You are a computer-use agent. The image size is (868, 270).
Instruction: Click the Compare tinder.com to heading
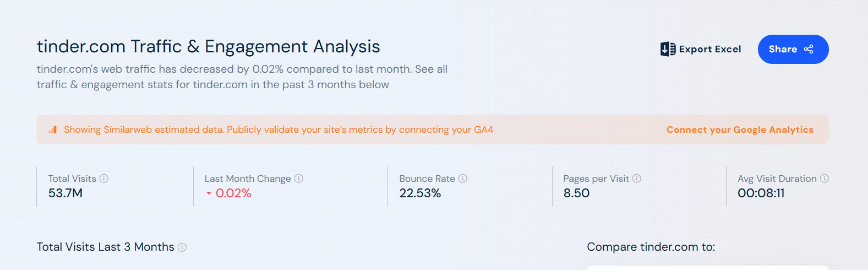point(651,247)
